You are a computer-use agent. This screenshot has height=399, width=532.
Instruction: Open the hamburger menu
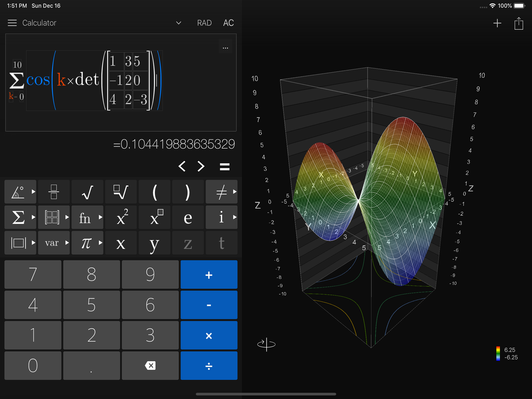click(12, 23)
